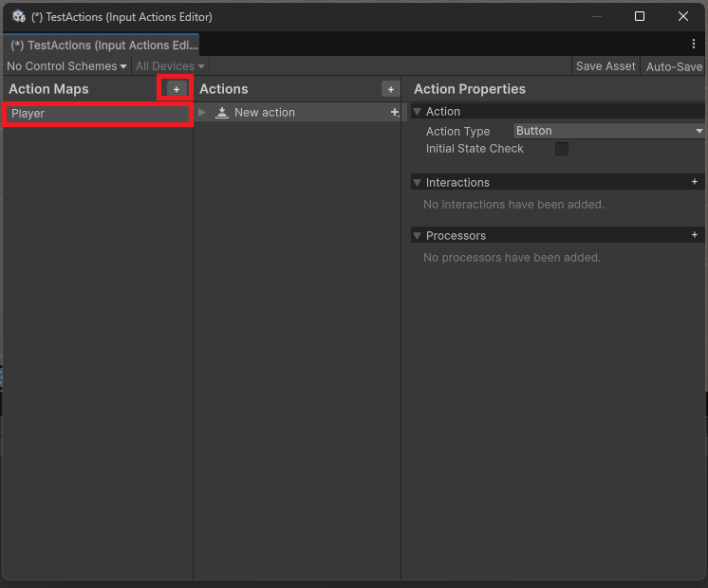
Task: Open the All Devices dropdown
Action: (170, 66)
